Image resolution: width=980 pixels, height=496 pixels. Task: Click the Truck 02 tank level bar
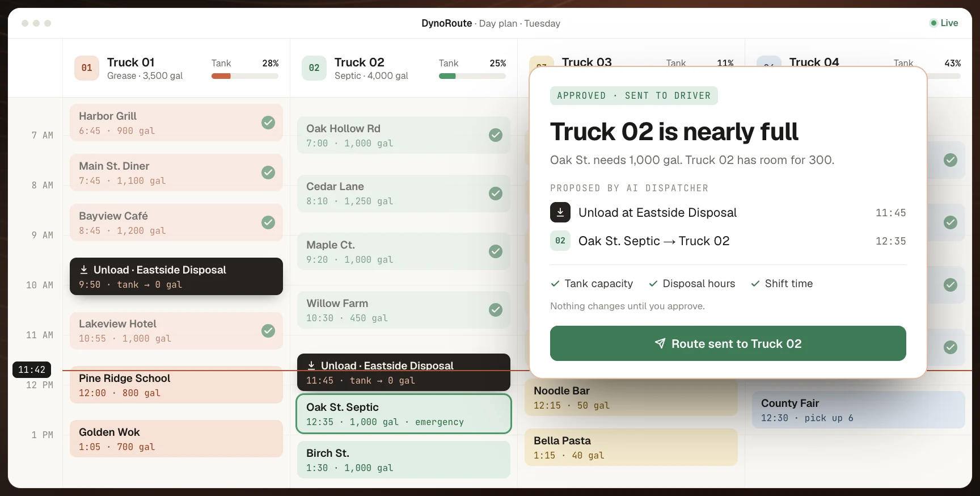[472, 76]
